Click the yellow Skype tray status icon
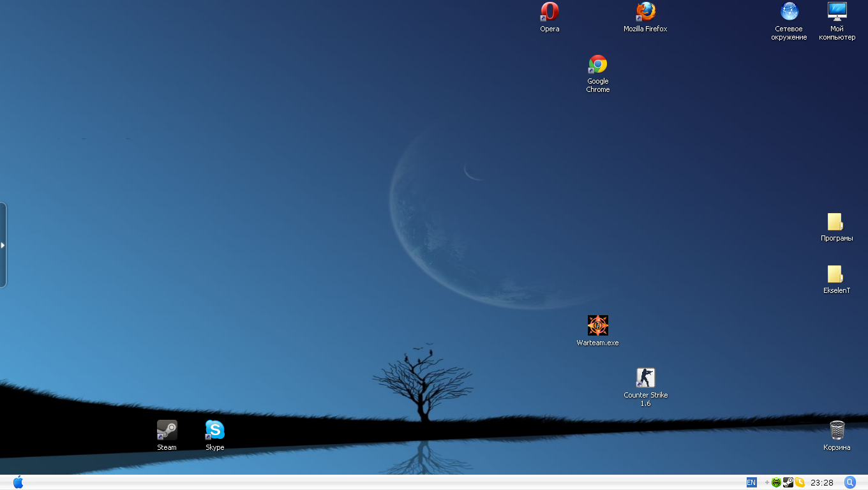The height and width of the screenshot is (490, 868). pos(800,482)
